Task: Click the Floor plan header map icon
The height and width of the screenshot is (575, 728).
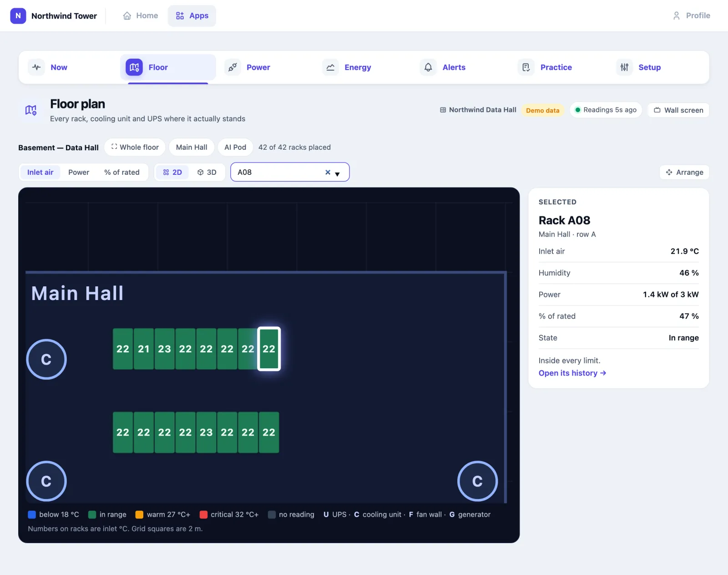Action: point(31,110)
